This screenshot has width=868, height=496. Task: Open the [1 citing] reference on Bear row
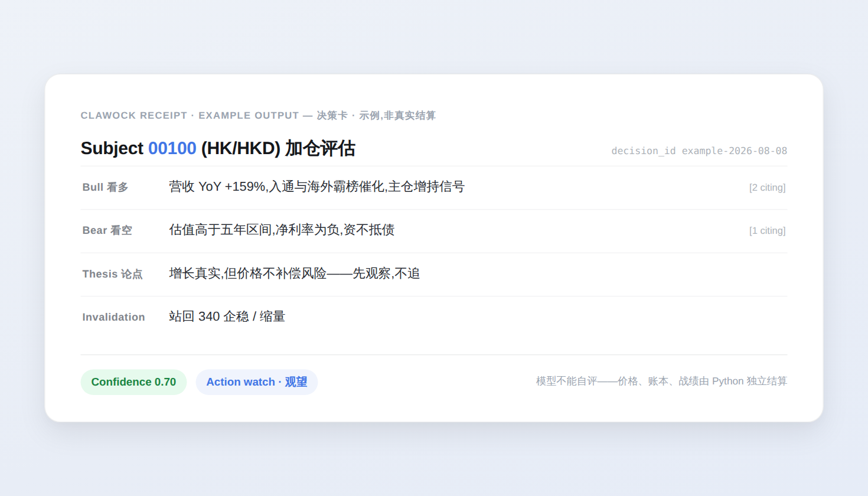pos(767,231)
